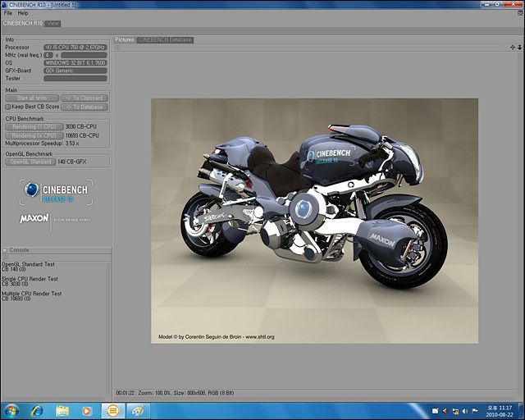
Task: Switch to CINEBENCH Database tab
Action: pyautogui.click(x=165, y=40)
